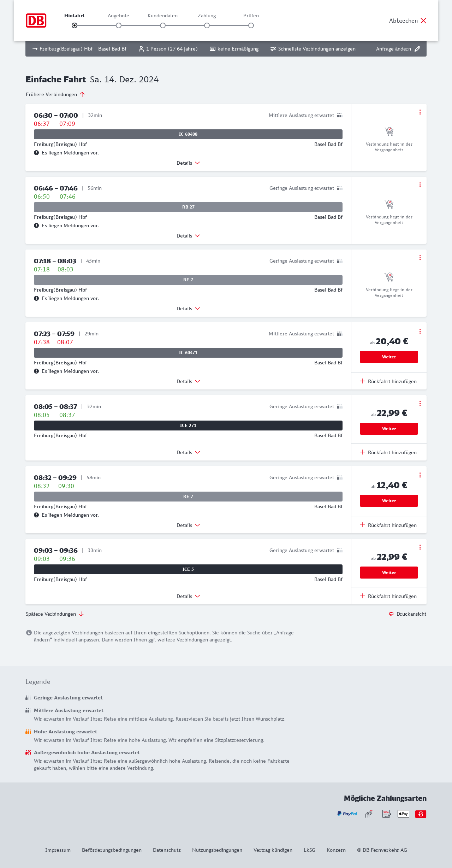
Task: Select the Zahlung step circle
Action: pos(207,25)
